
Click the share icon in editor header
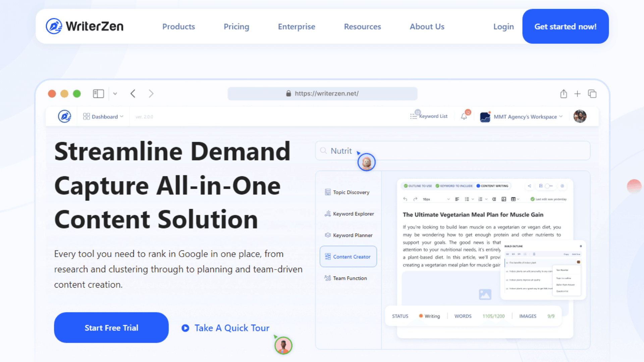click(x=529, y=186)
